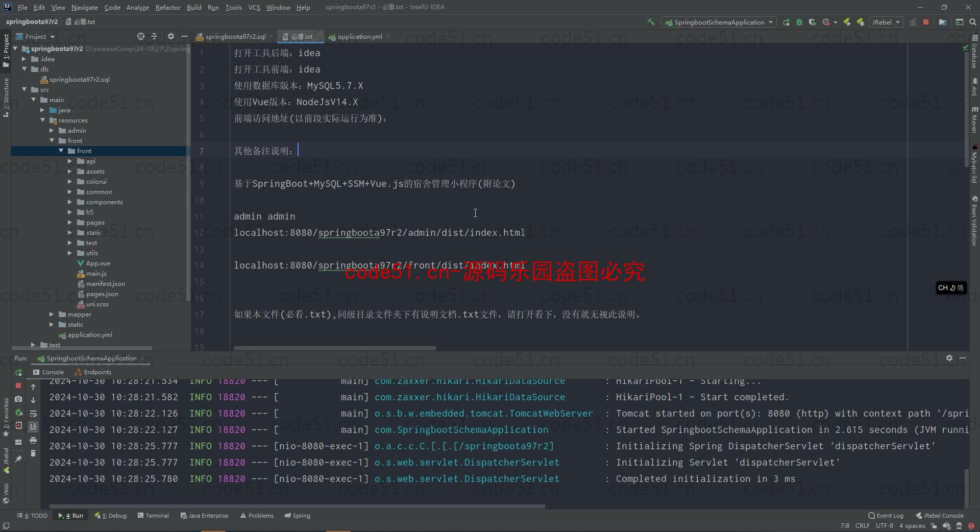Select App.vue in project tree
Screen dimensions: 980x532
click(x=97, y=263)
